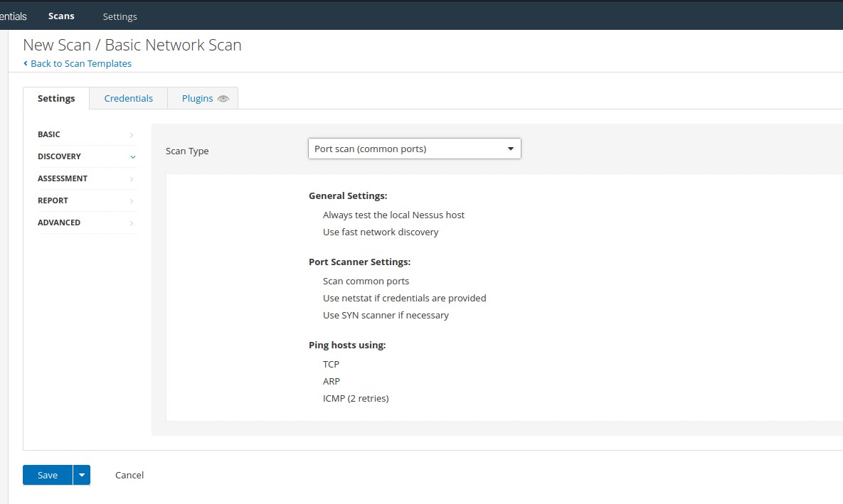Screen dimensions: 843x504
Task: Click 'ICMP (2 retries)' entry
Action: 356,399
